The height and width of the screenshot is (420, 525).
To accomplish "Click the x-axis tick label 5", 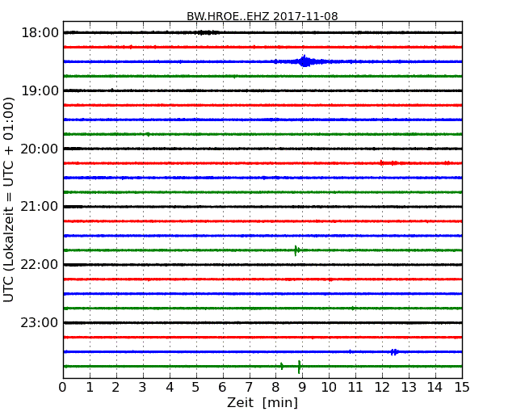I will [196, 388].
